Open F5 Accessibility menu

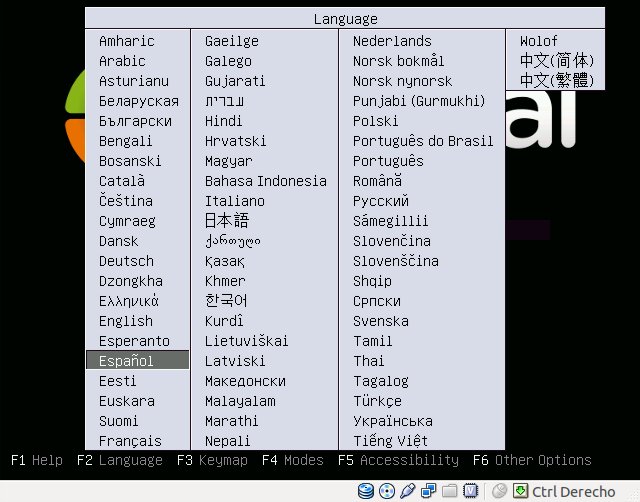(398, 460)
